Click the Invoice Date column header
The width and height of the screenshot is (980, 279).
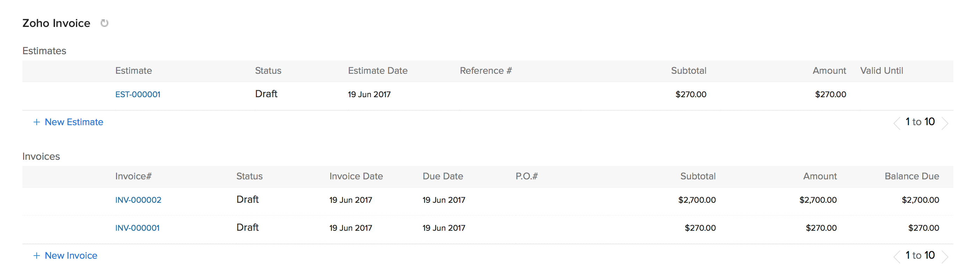point(356,177)
